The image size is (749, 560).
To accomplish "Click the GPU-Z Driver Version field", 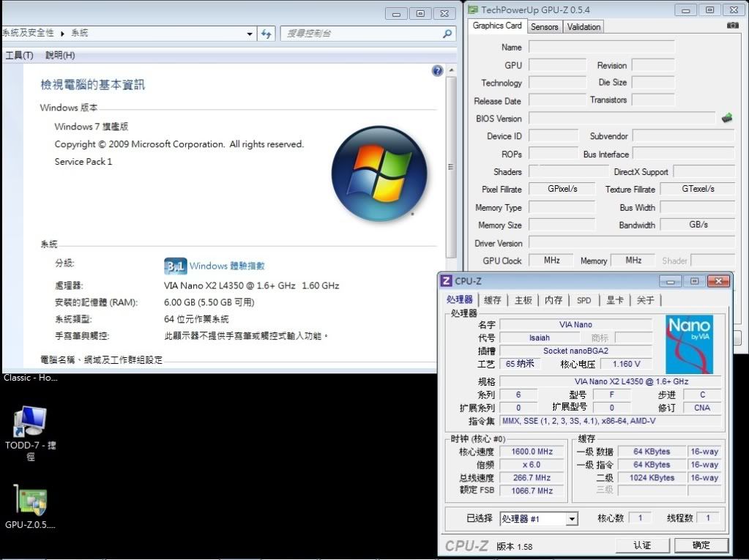I will [632, 243].
